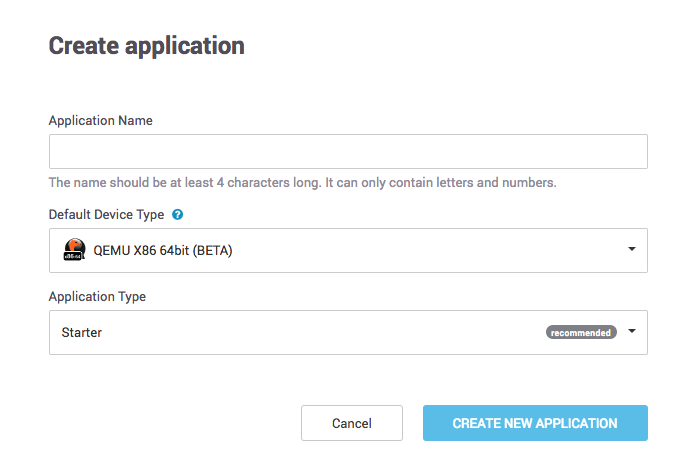Open the 'Starter' application type selection
The image size is (697, 469).
click(300, 332)
